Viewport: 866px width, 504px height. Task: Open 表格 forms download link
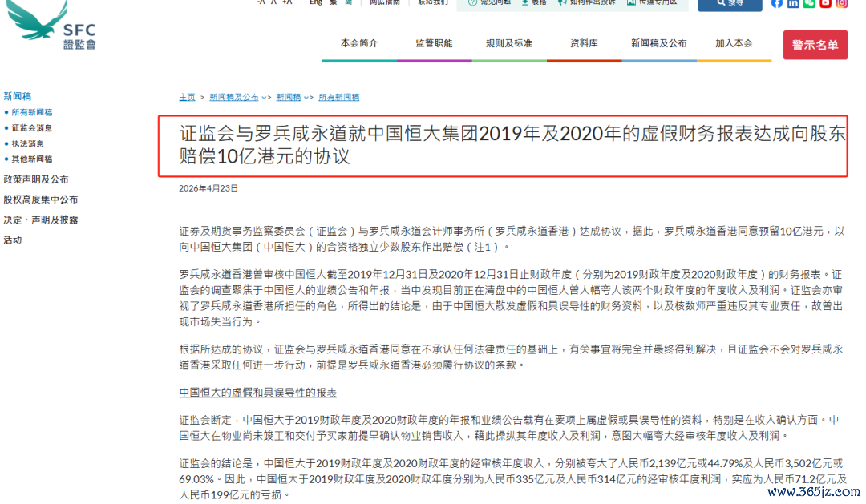tap(534, 2)
